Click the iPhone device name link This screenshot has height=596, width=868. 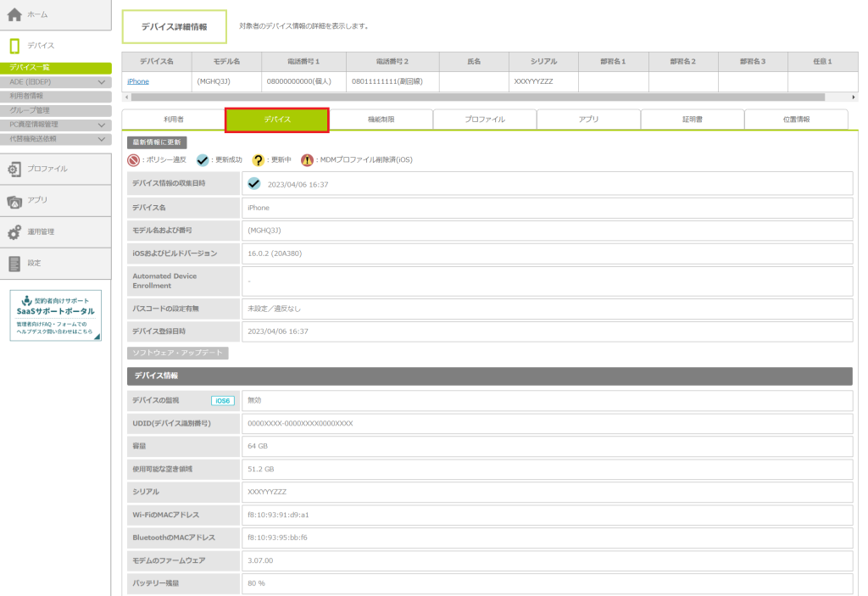[x=138, y=81]
